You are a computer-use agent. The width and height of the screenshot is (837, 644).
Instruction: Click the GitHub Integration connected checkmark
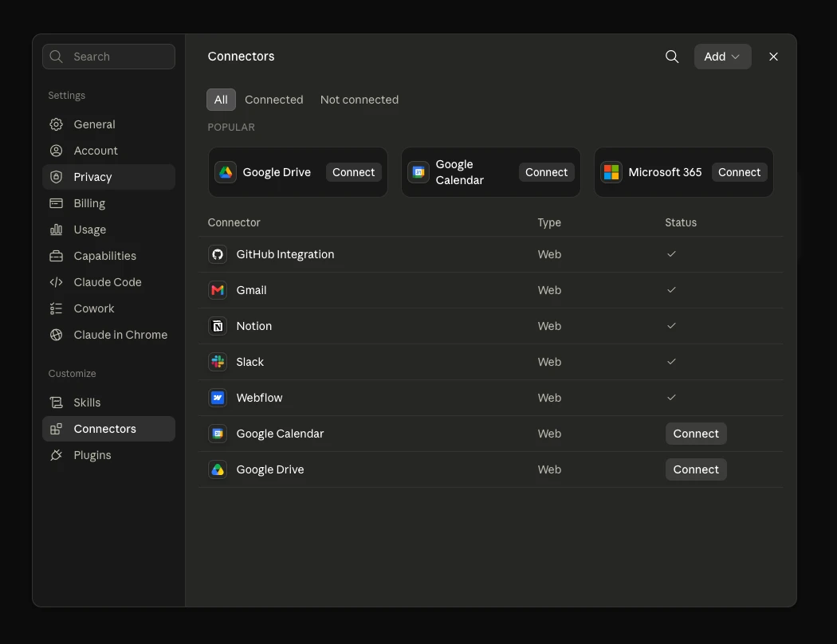coord(671,254)
